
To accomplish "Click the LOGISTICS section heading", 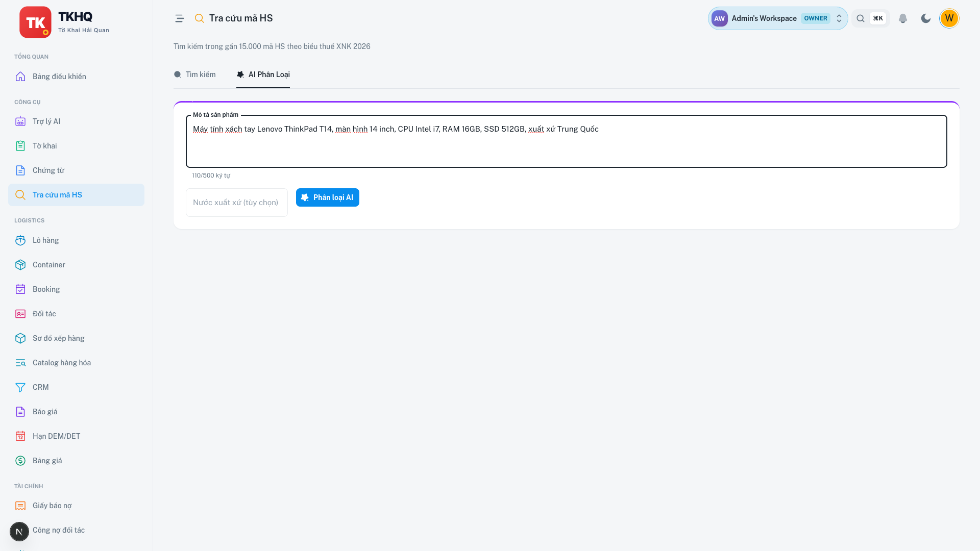I will (29, 220).
